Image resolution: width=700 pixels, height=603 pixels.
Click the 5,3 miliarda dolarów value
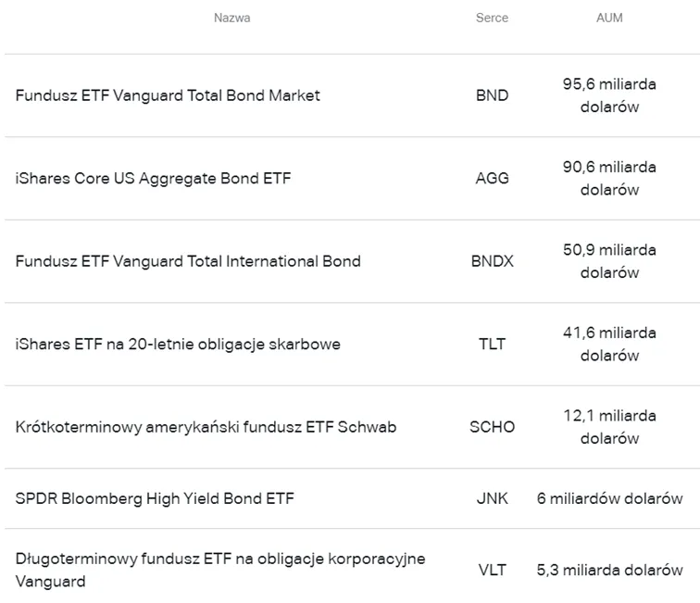click(609, 570)
